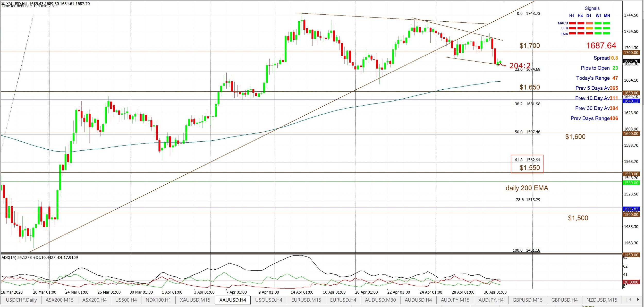Image resolution: width=644 pixels, height=307 pixels.
Task: Click the red 204:2 countdown label
Action: [x=520, y=66]
